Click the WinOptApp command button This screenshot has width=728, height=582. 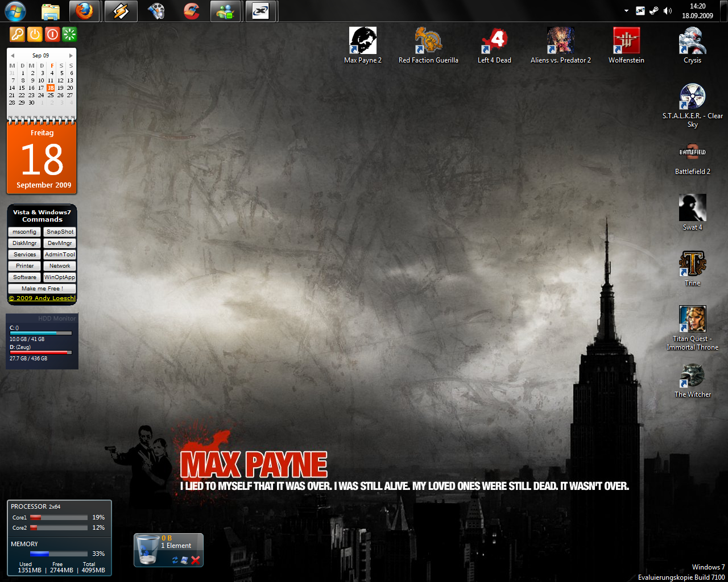[60, 277]
